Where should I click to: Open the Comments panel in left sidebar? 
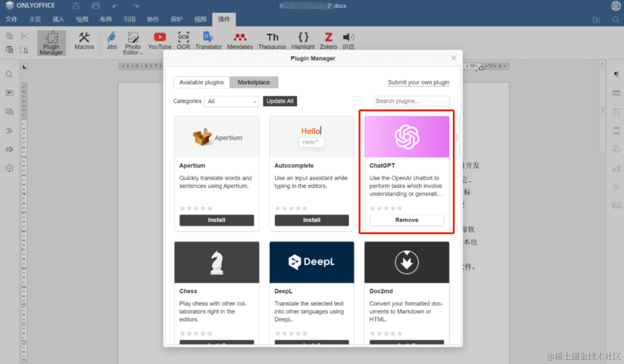[9, 93]
